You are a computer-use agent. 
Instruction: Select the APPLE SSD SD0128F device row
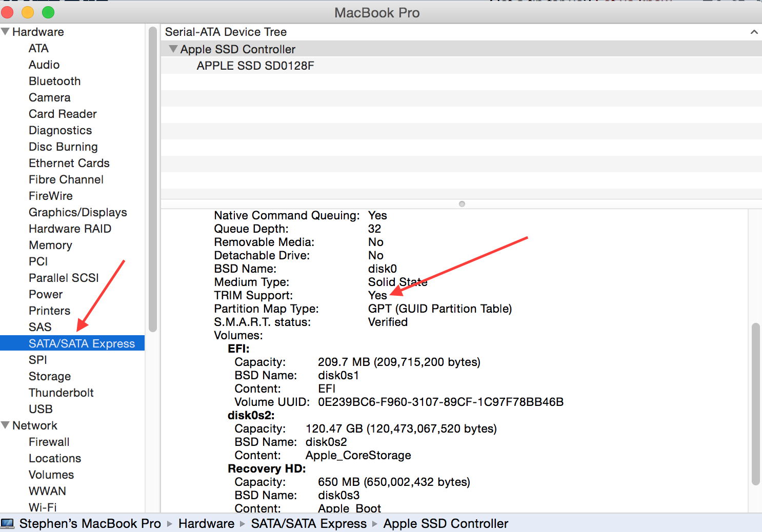(x=461, y=66)
